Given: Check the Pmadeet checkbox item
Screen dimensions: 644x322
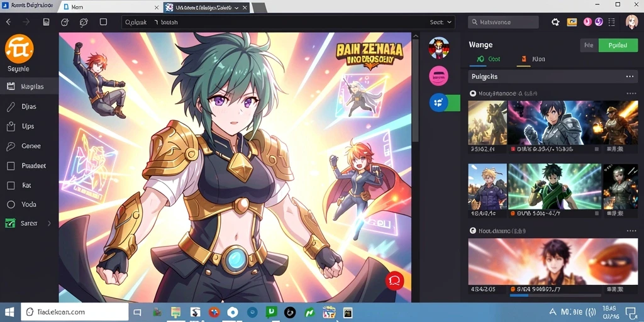Looking at the screenshot, I should 26,166.
